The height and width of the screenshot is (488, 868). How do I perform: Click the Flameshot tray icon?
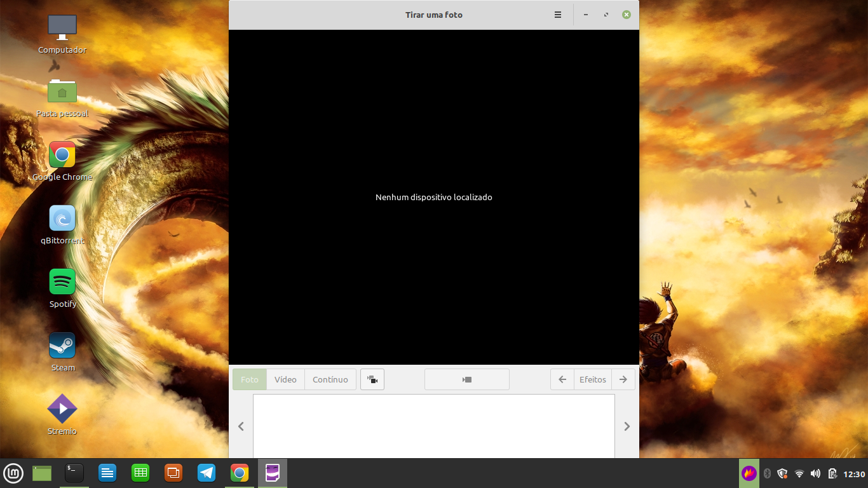(x=749, y=473)
